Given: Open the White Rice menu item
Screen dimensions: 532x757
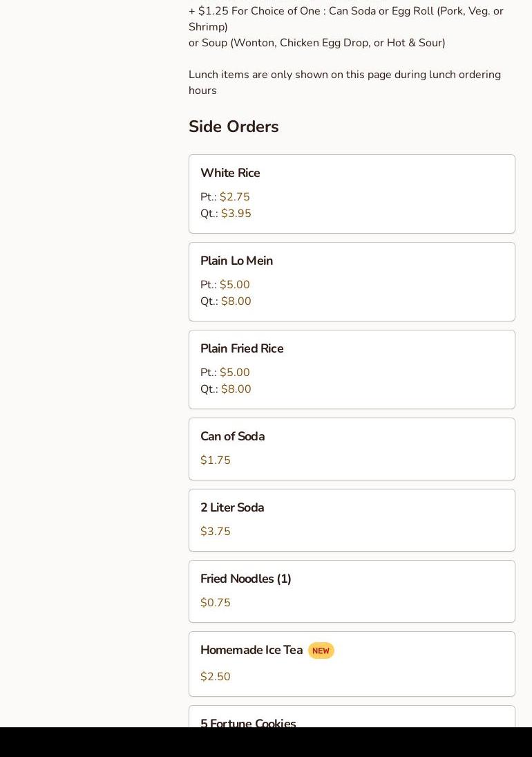Looking at the screenshot, I should (x=230, y=173).
